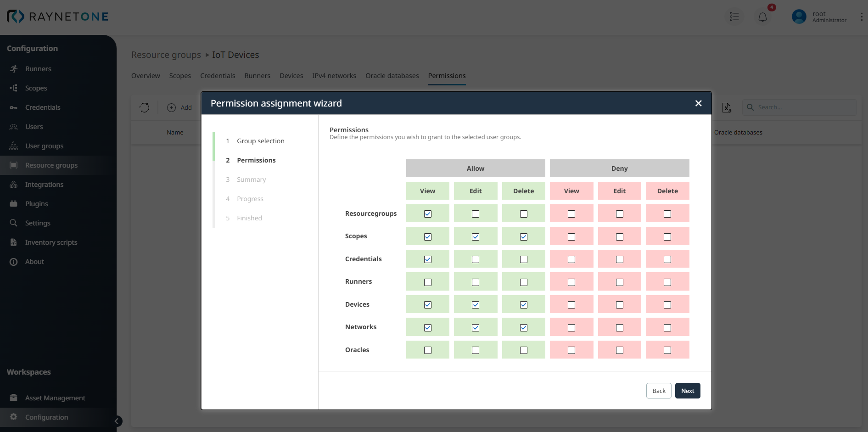Screen dimensions: 868x432
Task: Switch to the Oracle databases tab
Action: click(x=392, y=76)
